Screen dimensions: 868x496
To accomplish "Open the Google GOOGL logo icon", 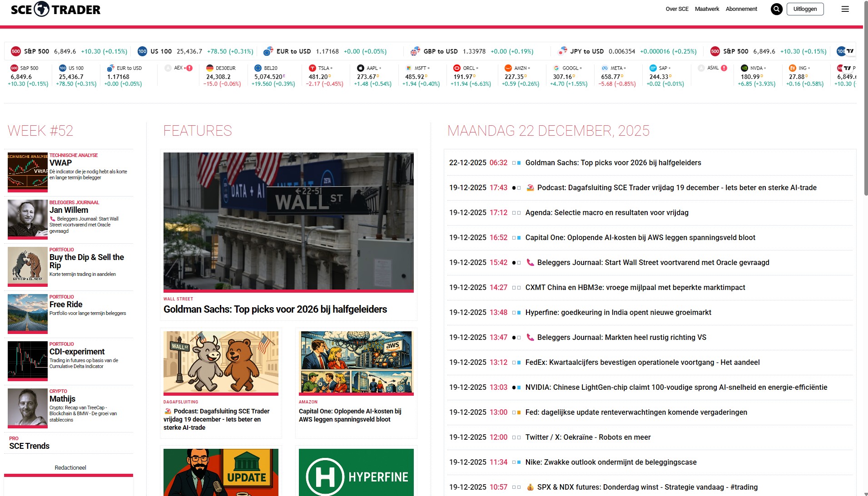I will coord(556,68).
